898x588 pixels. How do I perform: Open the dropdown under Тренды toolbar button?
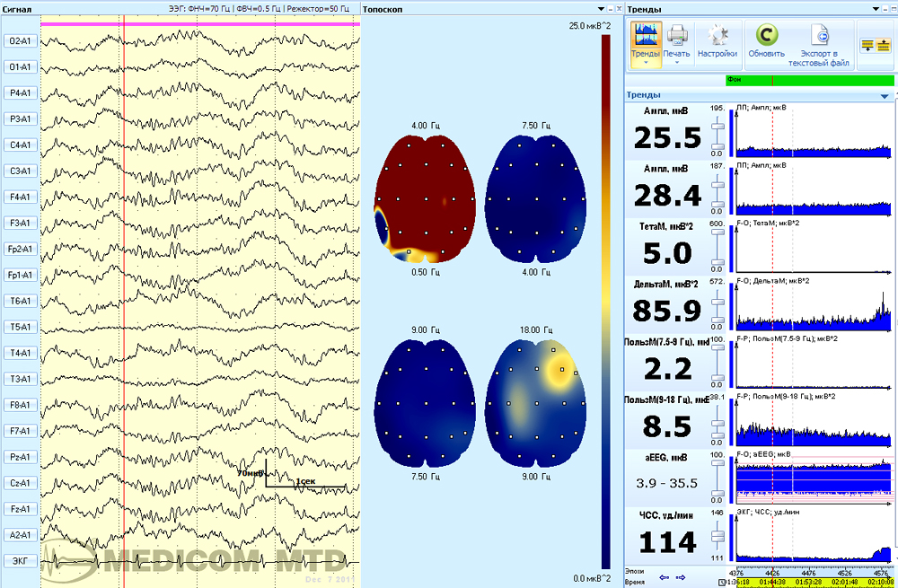point(646,63)
